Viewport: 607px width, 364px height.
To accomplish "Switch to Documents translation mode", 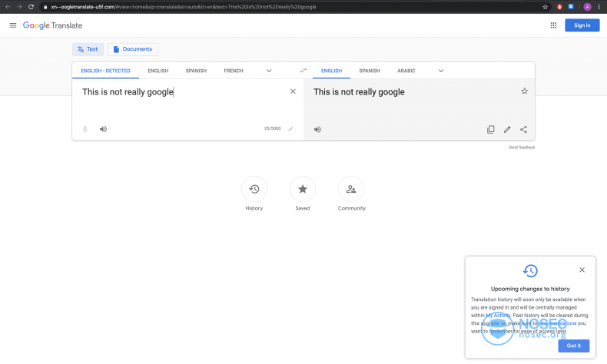I will [x=133, y=49].
